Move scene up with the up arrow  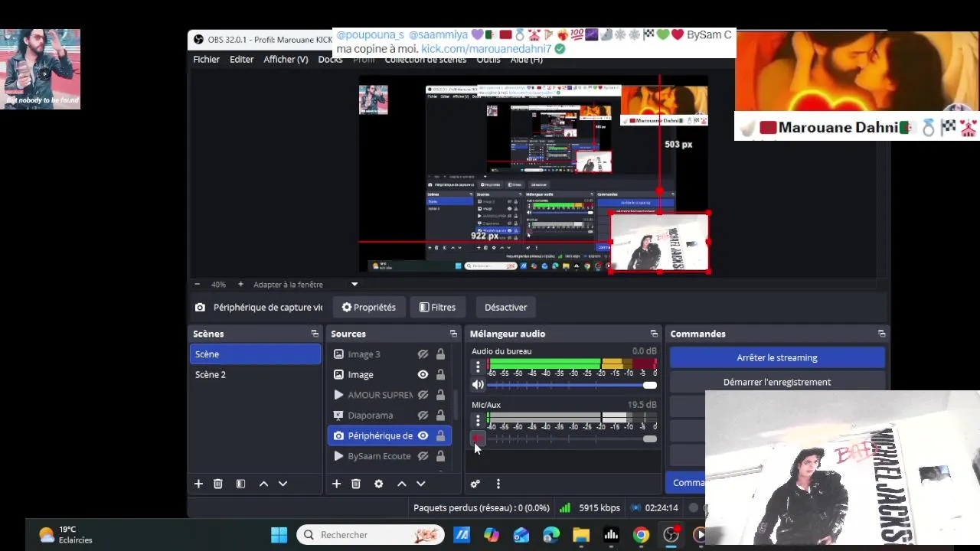tap(263, 484)
